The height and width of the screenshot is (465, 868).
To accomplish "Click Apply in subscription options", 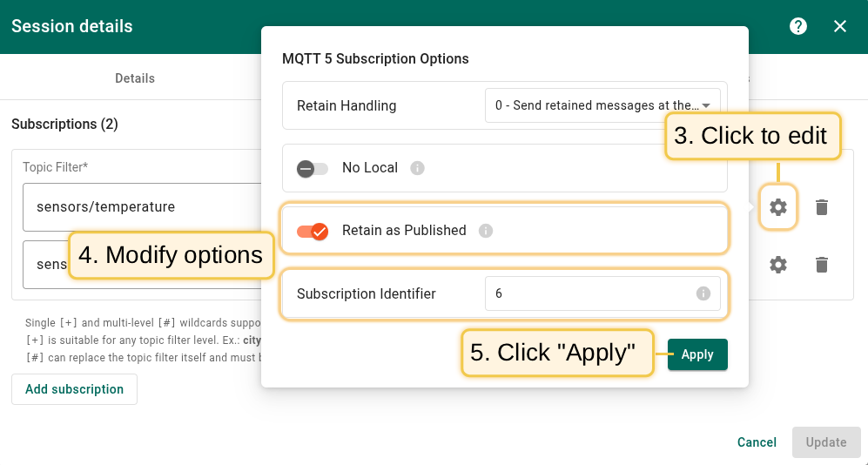I will (697, 354).
